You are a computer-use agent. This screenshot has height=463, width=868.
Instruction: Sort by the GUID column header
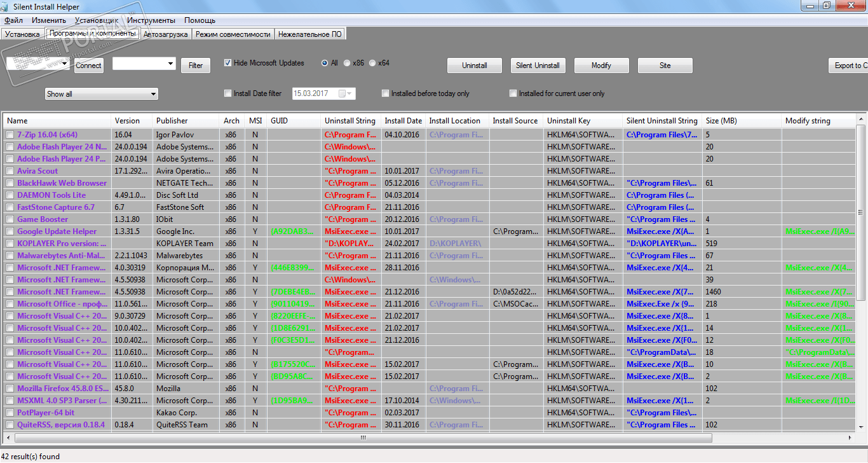(294, 121)
